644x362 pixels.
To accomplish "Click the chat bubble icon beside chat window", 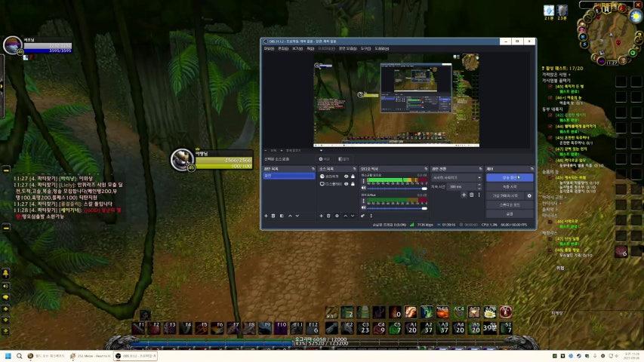I will click(x=6, y=297).
